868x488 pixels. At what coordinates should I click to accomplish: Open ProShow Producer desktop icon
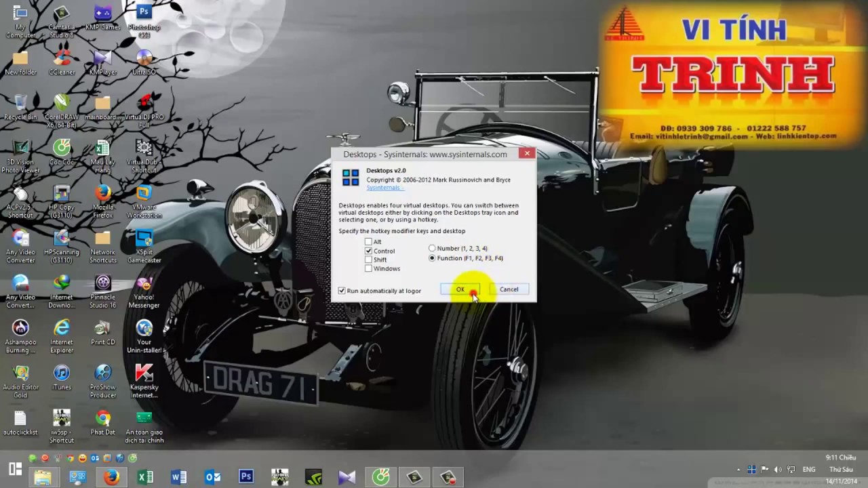tap(102, 380)
